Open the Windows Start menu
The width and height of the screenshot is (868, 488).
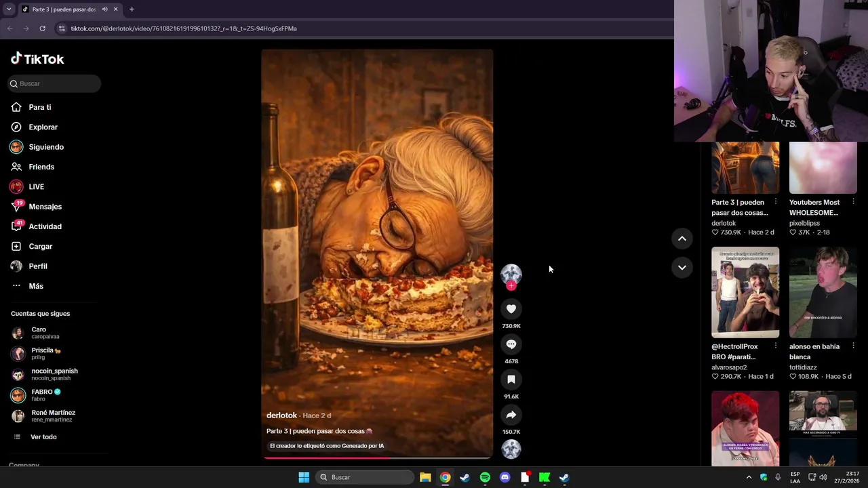(304, 477)
